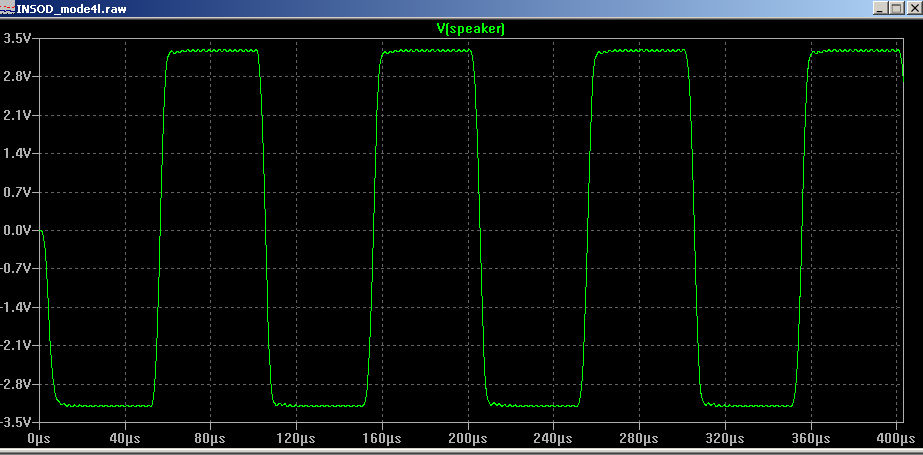The image size is (923, 455).
Task: Click the -2.8V vertical axis label
Action: click(x=16, y=384)
